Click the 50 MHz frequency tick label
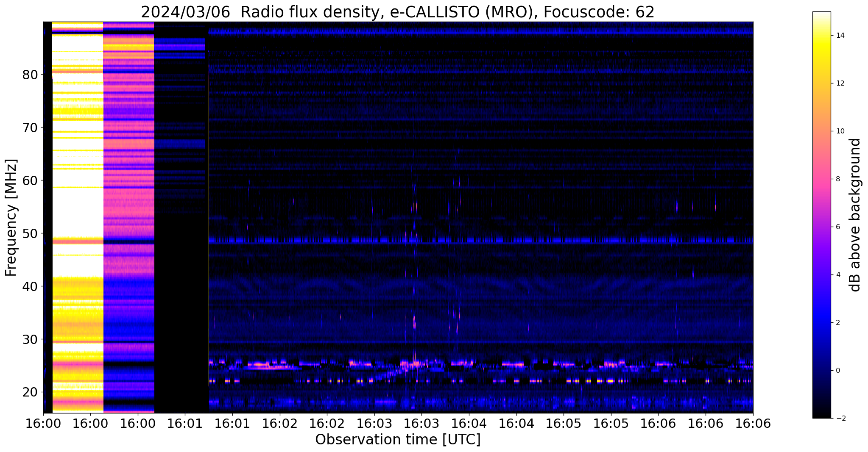The width and height of the screenshot is (868, 452). tap(30, 234)
